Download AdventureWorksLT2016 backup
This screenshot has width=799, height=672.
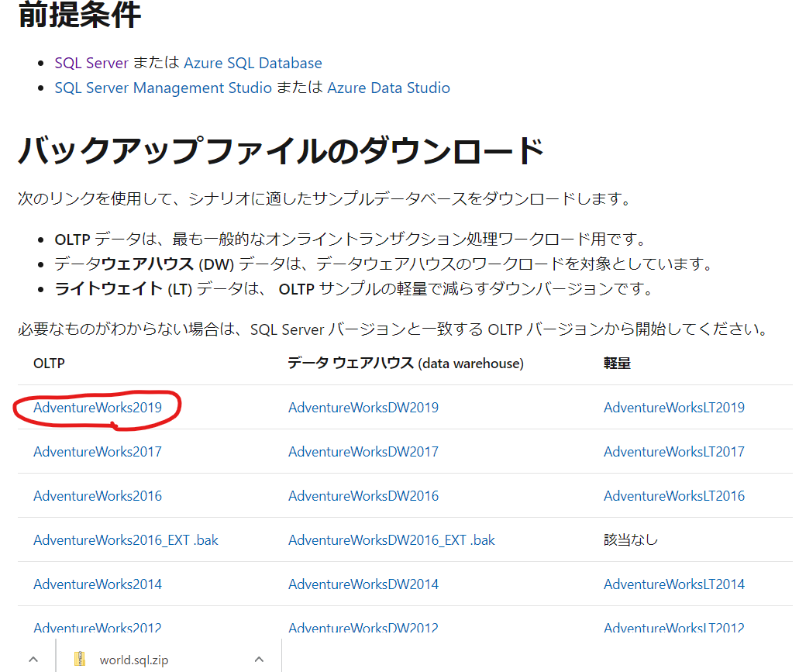coord(674,496)
